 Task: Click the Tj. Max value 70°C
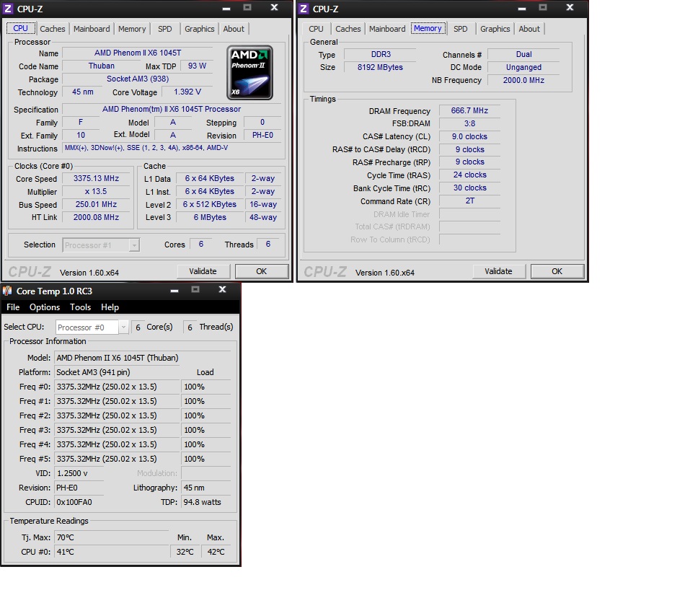[x=112, y=537]
